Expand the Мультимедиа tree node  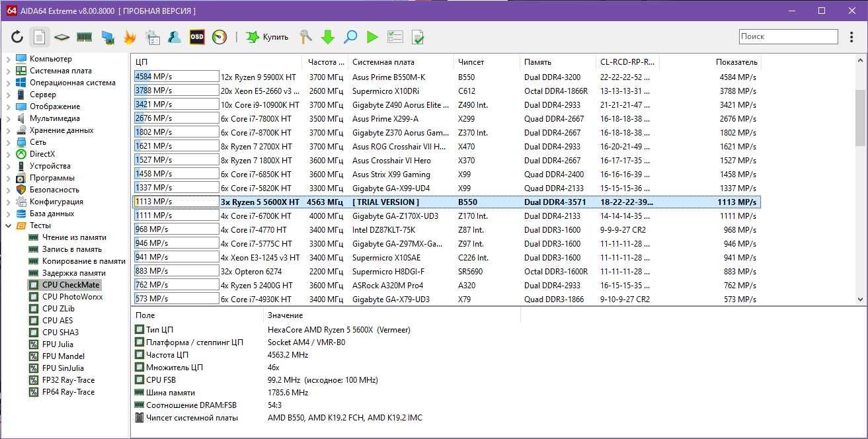click(x=8, y=118)
